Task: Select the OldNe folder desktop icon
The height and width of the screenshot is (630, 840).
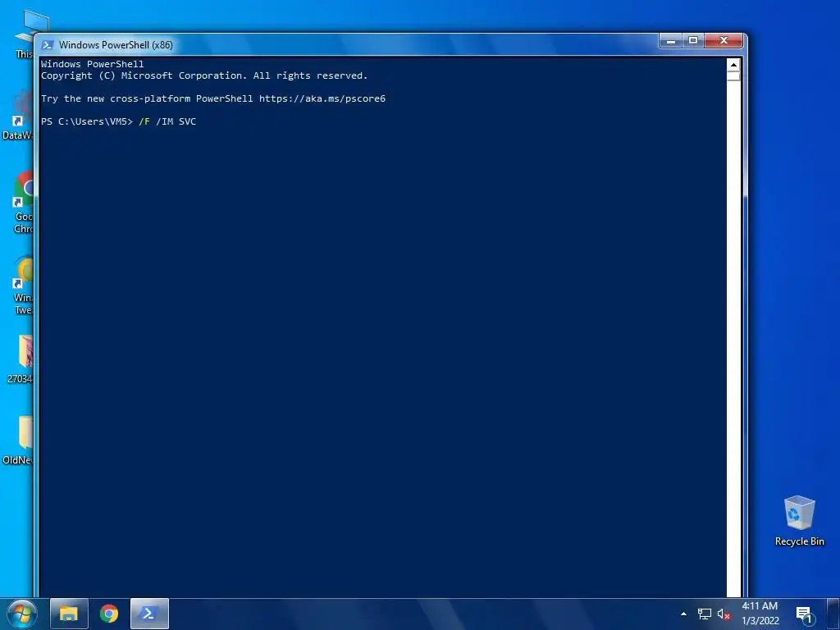Action: 18,441
